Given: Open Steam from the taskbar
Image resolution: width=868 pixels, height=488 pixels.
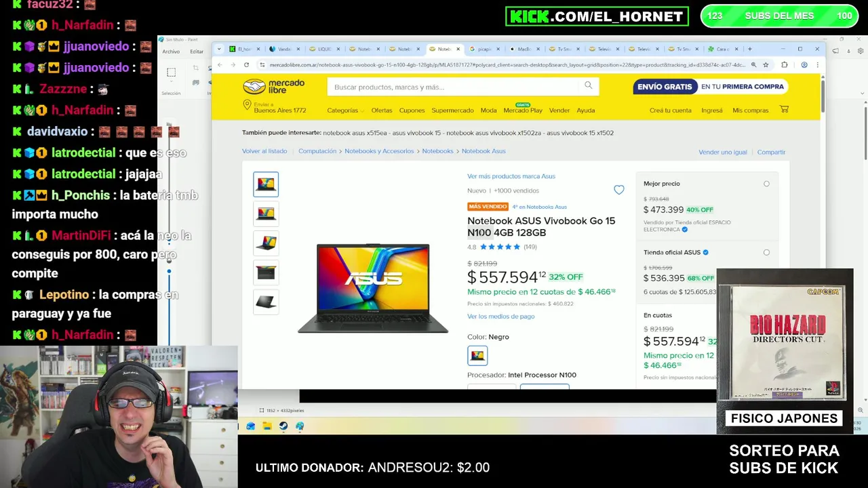Looking at the screenshot, I should click(283, 426).
